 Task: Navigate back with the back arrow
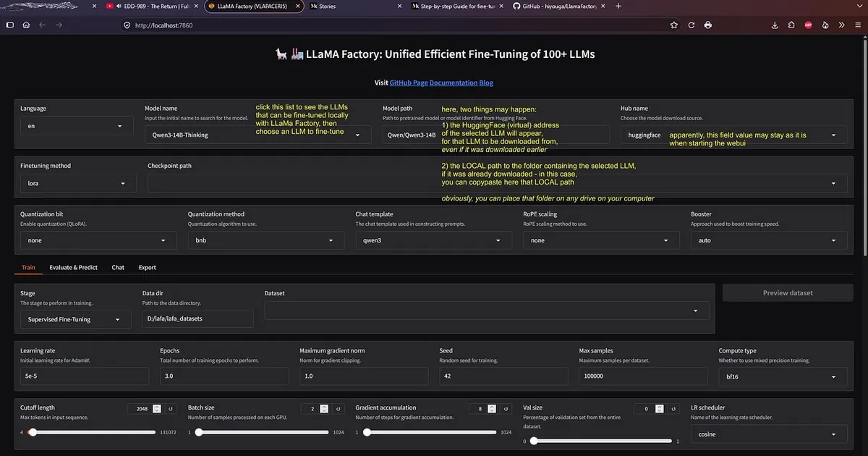point(43,25)
